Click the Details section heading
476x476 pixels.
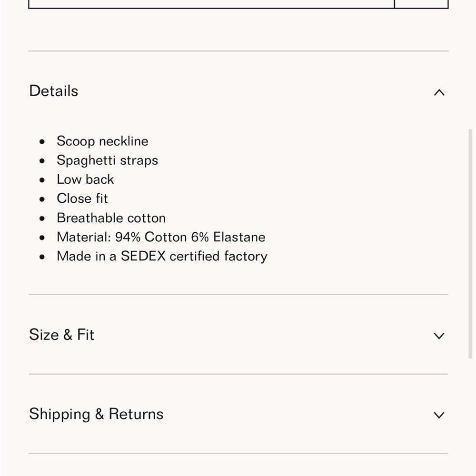click(54, 91)
